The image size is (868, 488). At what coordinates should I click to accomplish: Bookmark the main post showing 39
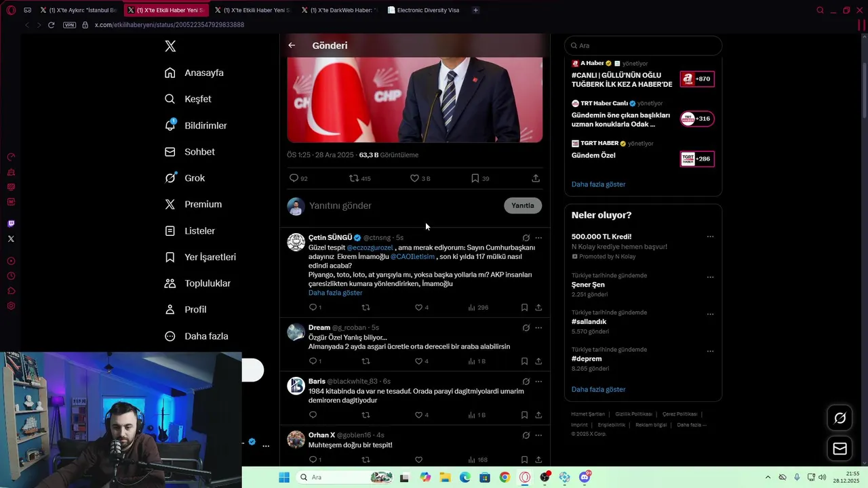pyautogui.click(x=475, y=178)
